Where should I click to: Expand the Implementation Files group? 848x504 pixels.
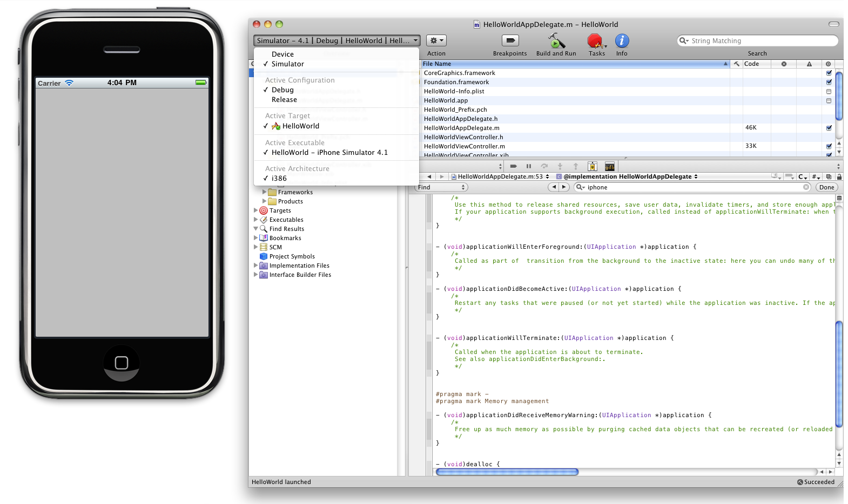tap(256, 265)
